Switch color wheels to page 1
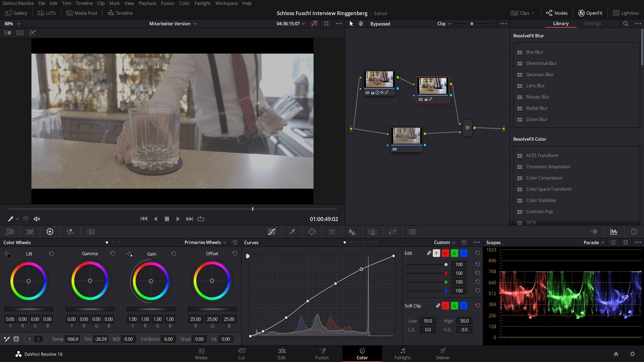The width and height of the screenshot is (644, 362). tap(29, 339)
